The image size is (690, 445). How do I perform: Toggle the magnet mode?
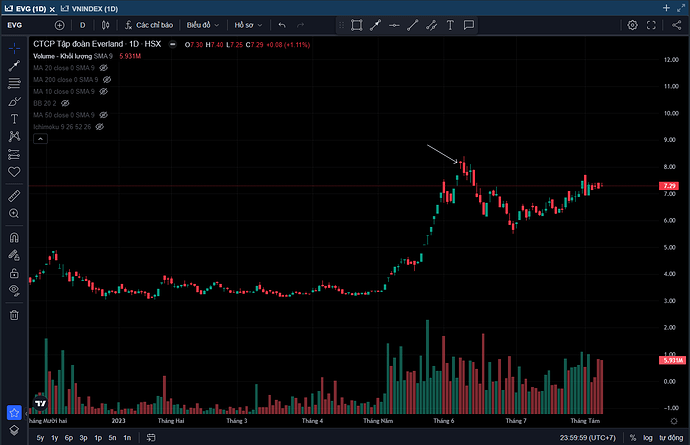(x=14, y=238)
